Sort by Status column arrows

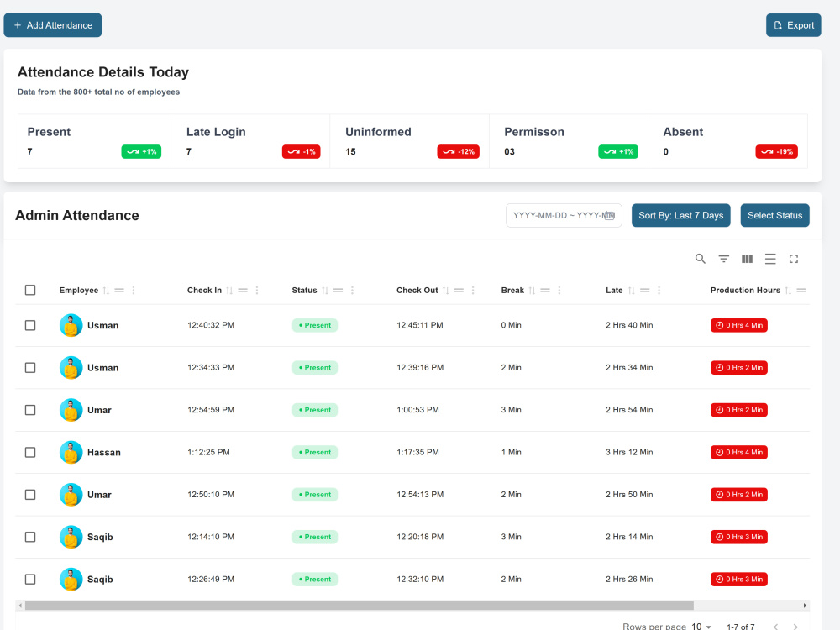pos(324,291)
